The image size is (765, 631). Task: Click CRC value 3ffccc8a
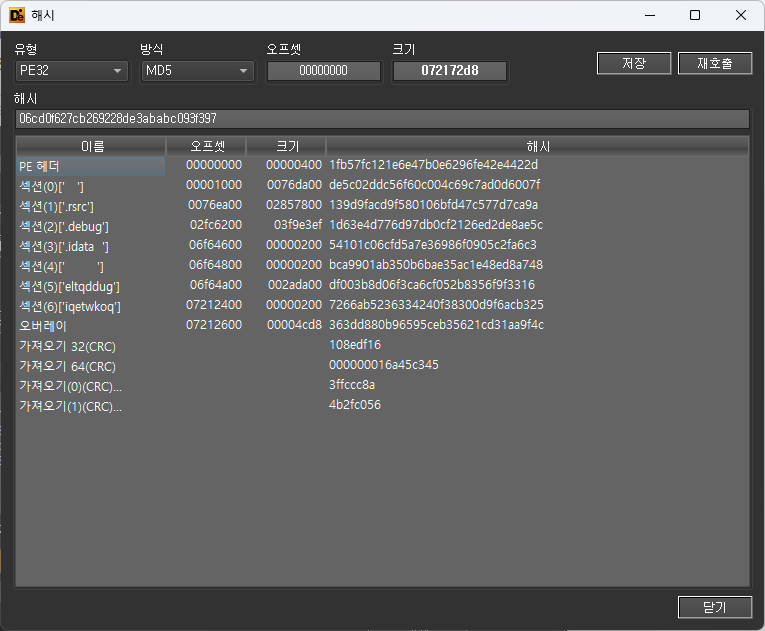coord(352,385)
